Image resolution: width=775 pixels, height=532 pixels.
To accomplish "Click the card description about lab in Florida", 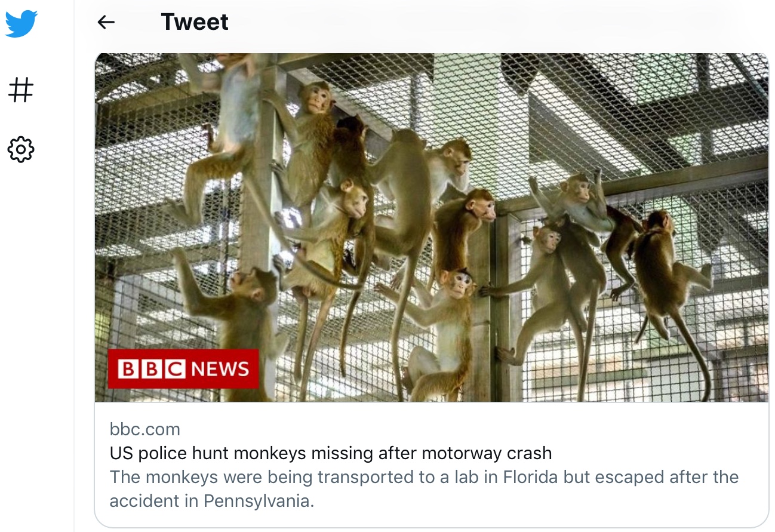I will (x=424, y=488).
